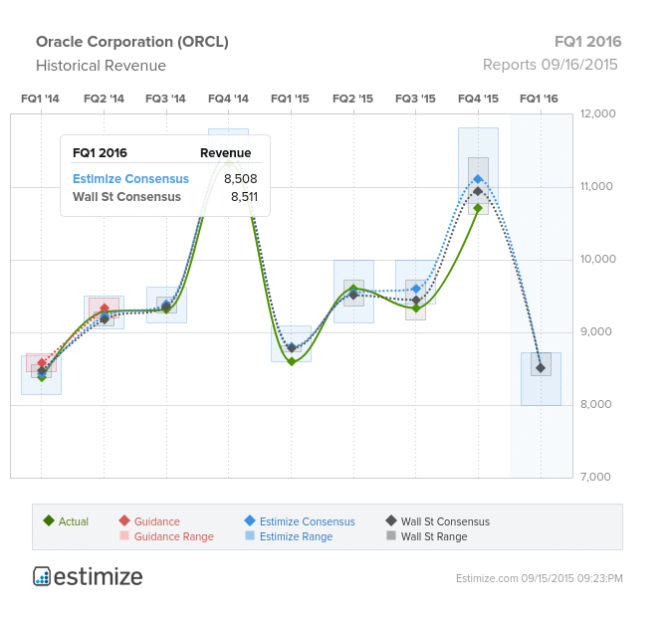
Task: Click the Estimize Range blue square swatch
Action: point(250,535)
